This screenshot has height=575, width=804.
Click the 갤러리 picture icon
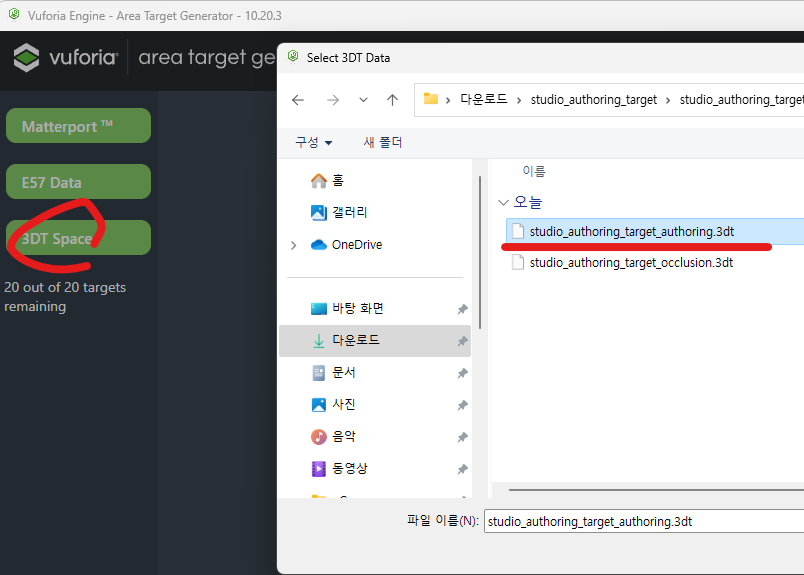coord(318,212)
